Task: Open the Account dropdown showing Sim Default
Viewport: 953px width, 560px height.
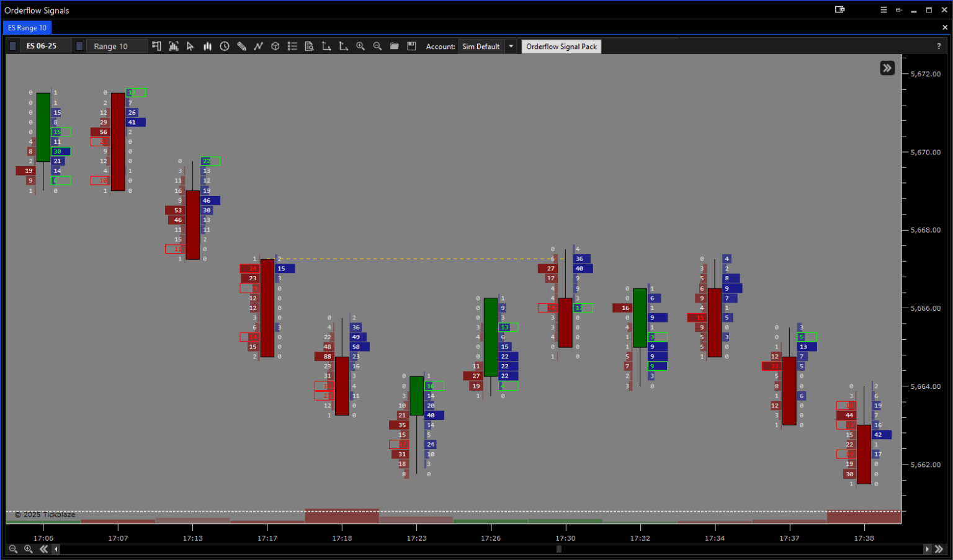Action: [x=510, y=46]
